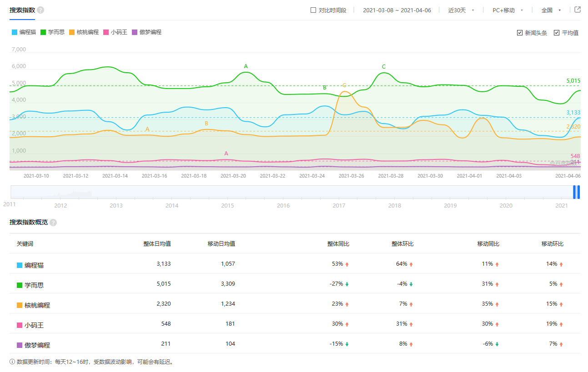Image resolution: width=588 pixels, height=372 pixels.
Task: Click help icon next to 搜索指数概览
Action: pos(53,223)
